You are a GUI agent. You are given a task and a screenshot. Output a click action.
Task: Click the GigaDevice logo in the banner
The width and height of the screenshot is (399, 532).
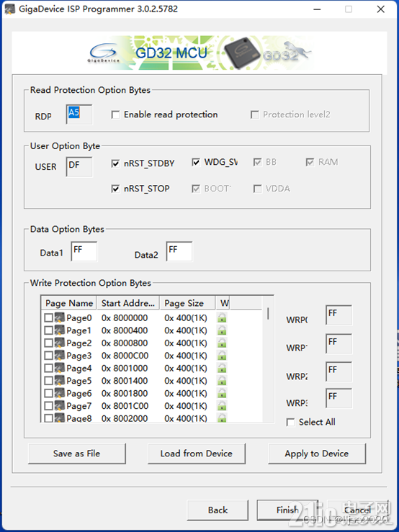coord(104,53)
